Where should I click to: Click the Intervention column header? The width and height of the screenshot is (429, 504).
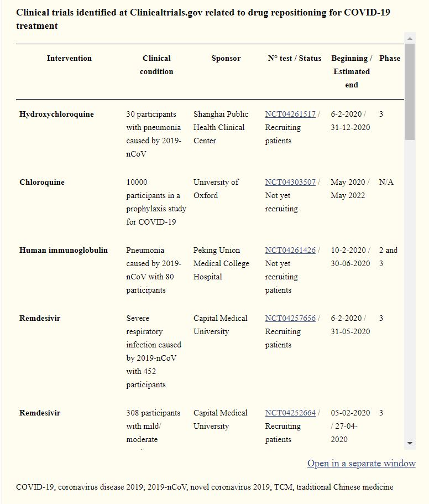tap(70, 59)
